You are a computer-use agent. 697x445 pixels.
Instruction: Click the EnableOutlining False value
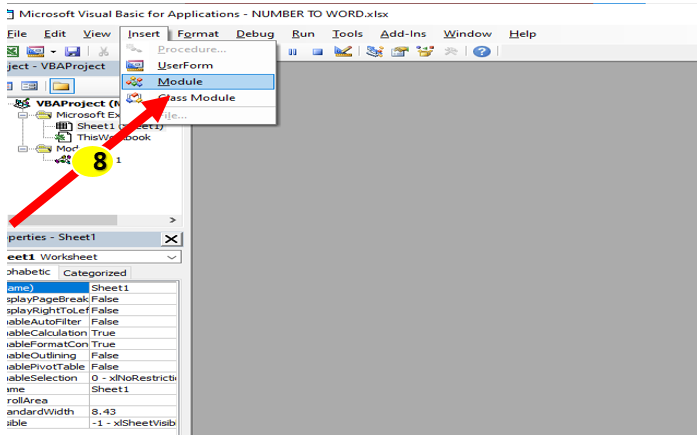click(x=133, y=355)
